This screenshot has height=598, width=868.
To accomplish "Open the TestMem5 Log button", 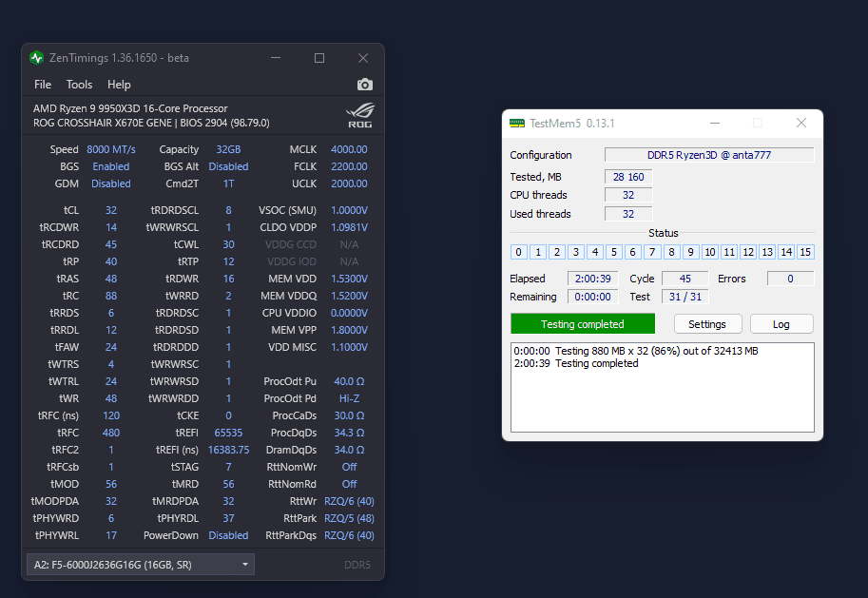I will [781, 324].
